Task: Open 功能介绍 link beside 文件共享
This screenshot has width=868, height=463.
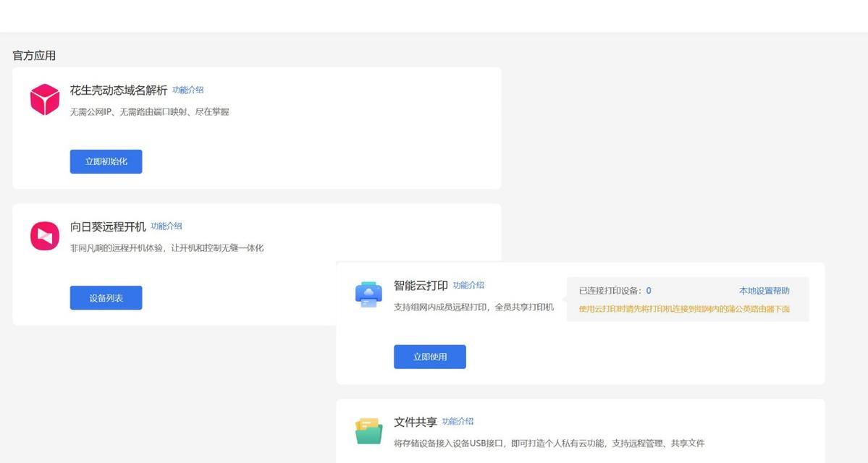Action: (458, 421)
